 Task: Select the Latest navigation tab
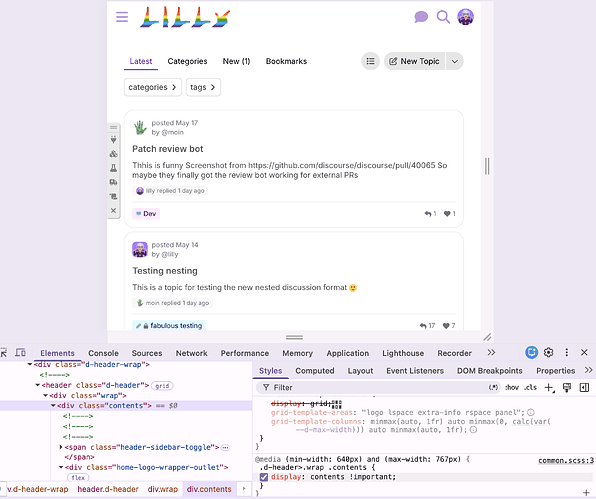pos(141,61)
